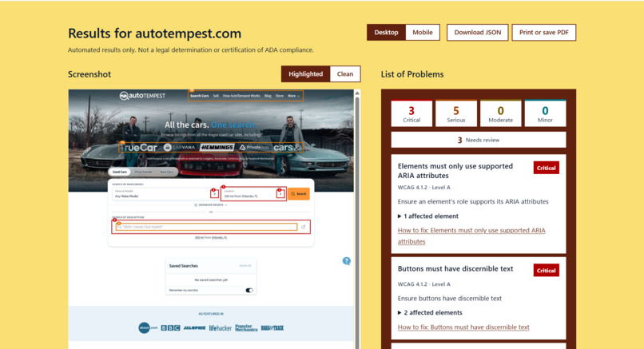Click the Private Auto logo in screenshot
644x349 pixels.
(x=254, y=148)
